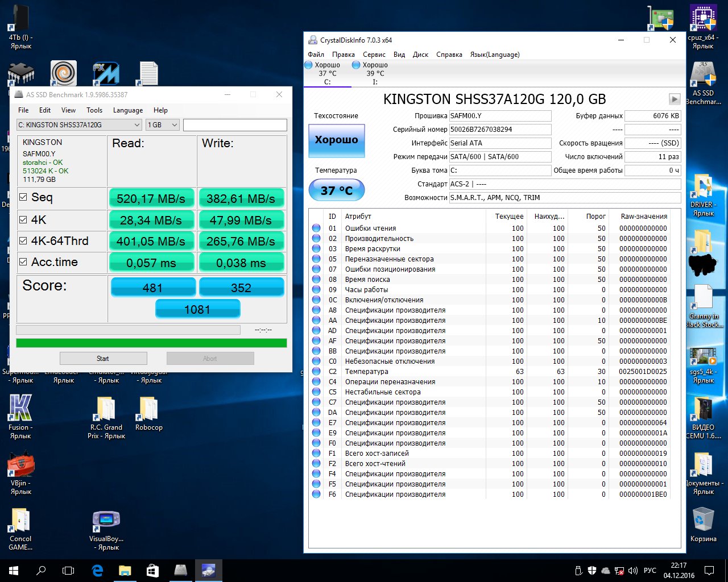This screenshot has width=728, height=582.
Task: Click the green benchmark progress bar
Action: pos(151,343)
